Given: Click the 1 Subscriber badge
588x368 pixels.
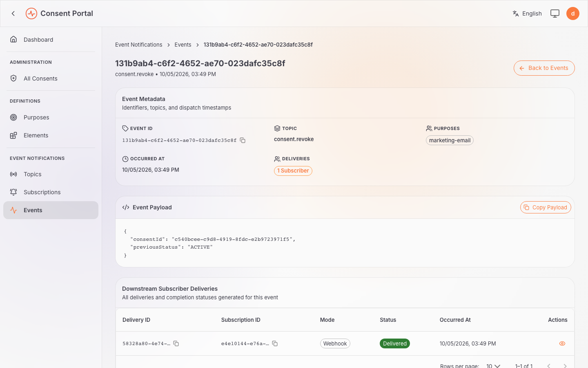Looking at the screenshot, I should (293, 171).
